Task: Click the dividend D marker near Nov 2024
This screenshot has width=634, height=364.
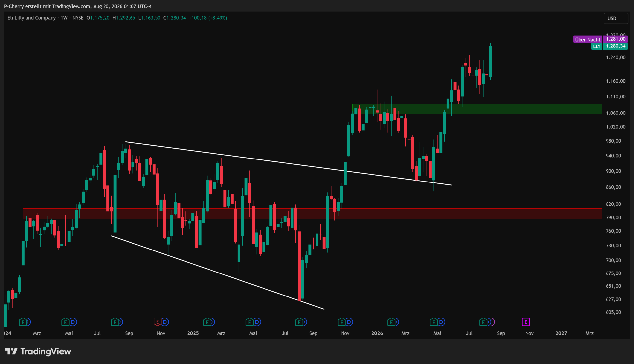Action: pos(165,322)
